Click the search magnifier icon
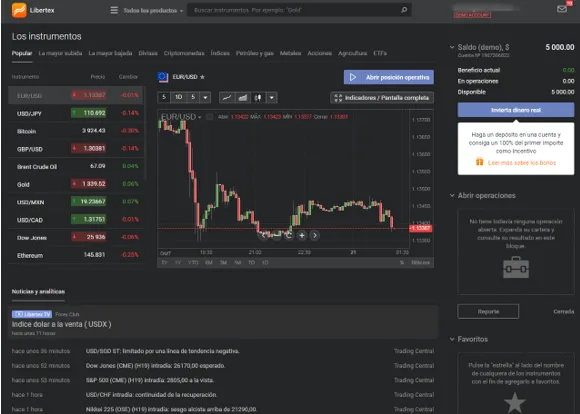The width and height of the screenshot is (580, 414). (x=404, y=10)
